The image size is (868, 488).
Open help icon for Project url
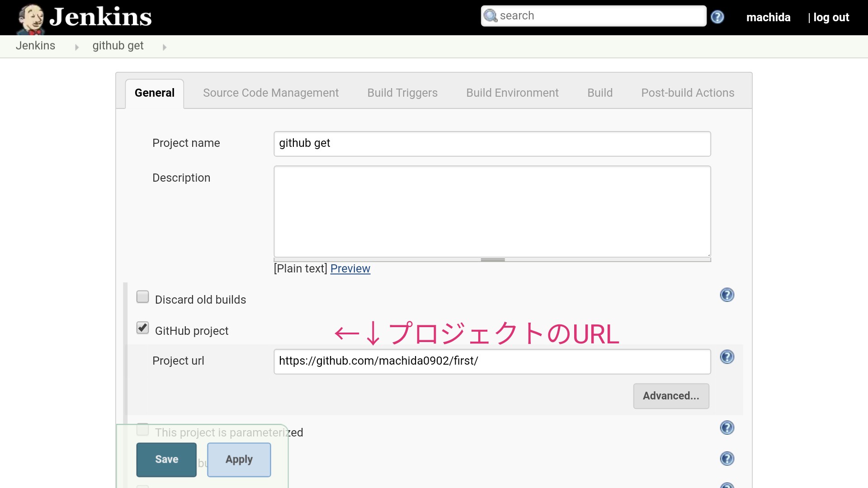(727, 357)
